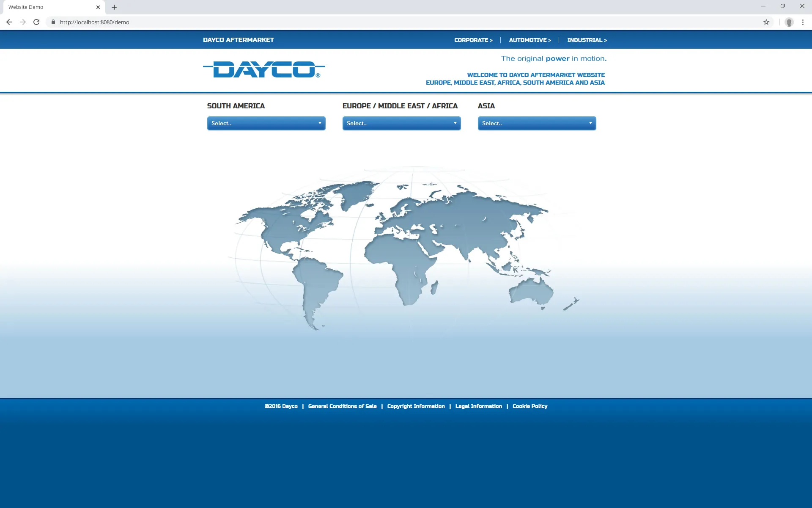Viewport: 812px width, 508px height.
Task: Close the Website Demo tab
Action: [98, 7]
